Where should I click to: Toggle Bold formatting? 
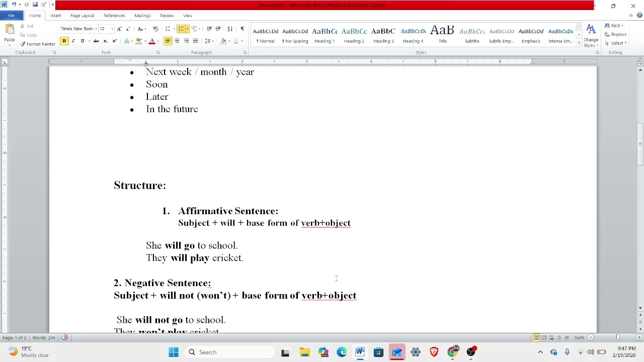64,41
